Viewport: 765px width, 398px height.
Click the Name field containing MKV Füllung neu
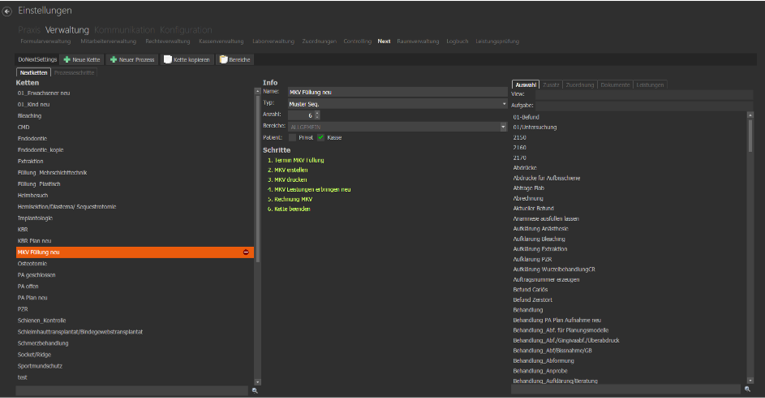pos(397,92)
